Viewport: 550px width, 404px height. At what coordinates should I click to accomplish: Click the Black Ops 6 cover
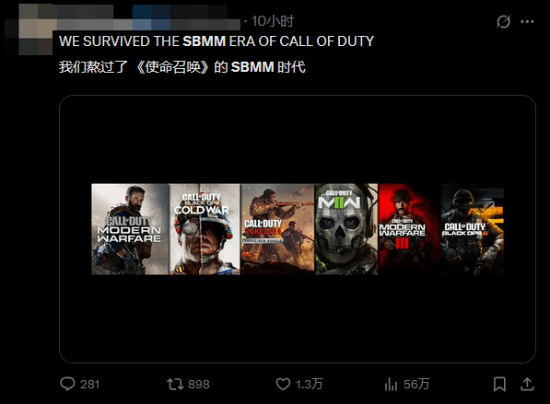(472, 229)
